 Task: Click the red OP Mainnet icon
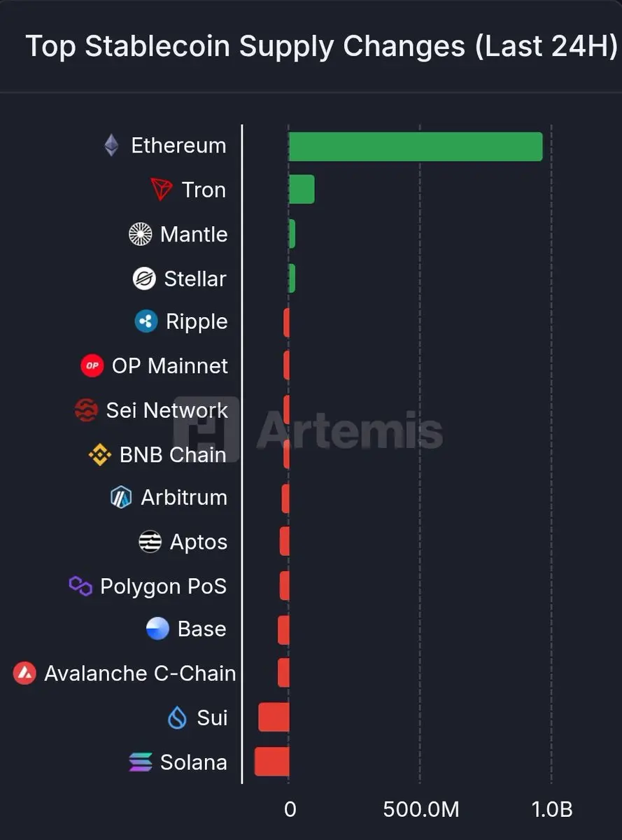pyautogui.click(x=92, y=365)
